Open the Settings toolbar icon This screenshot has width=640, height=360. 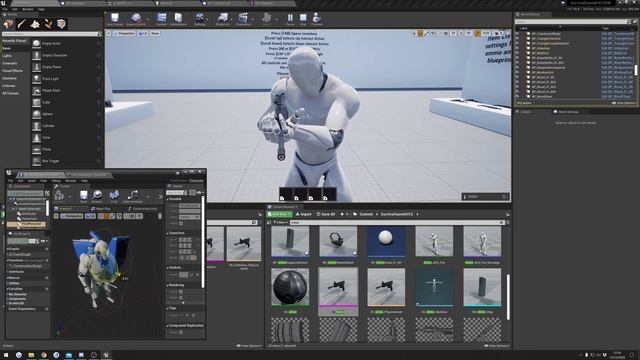pos(200,19)
